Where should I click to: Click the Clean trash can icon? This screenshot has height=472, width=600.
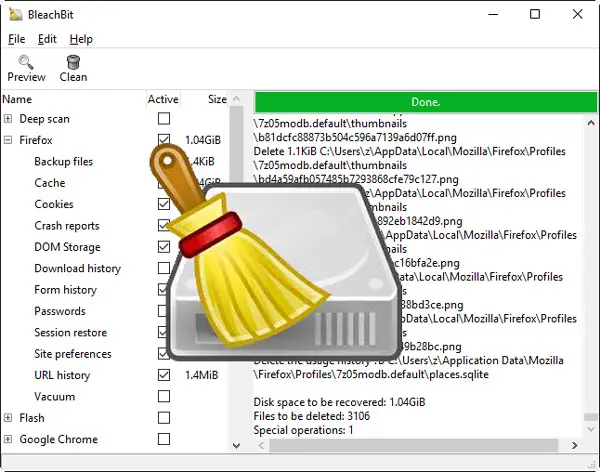click(x=73, y=62)
